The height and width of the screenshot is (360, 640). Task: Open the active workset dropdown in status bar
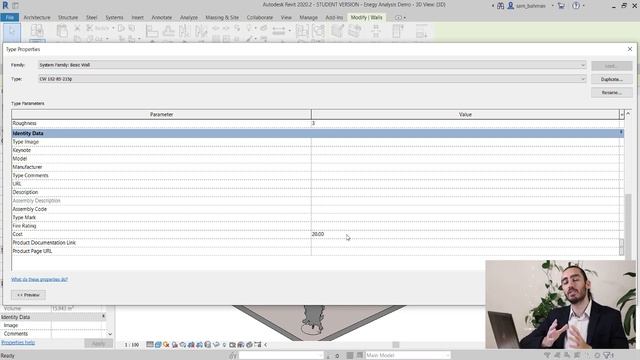(x=281, y=355)
